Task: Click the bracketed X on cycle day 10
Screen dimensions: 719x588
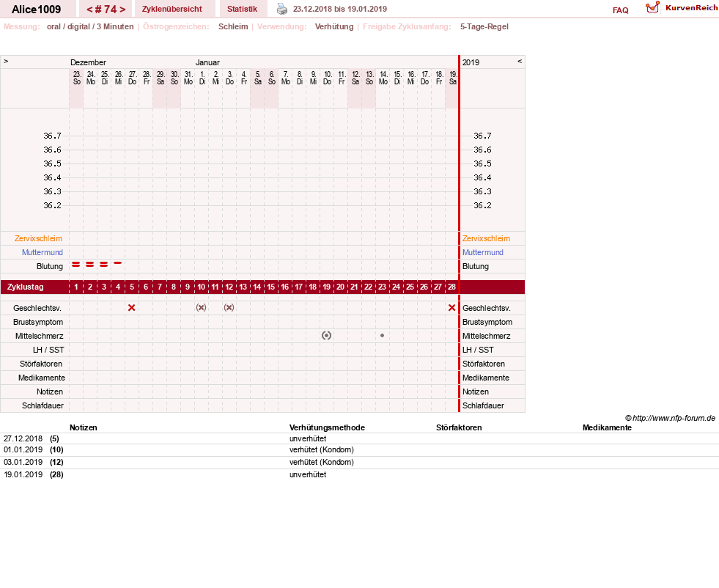Action: 202,308
